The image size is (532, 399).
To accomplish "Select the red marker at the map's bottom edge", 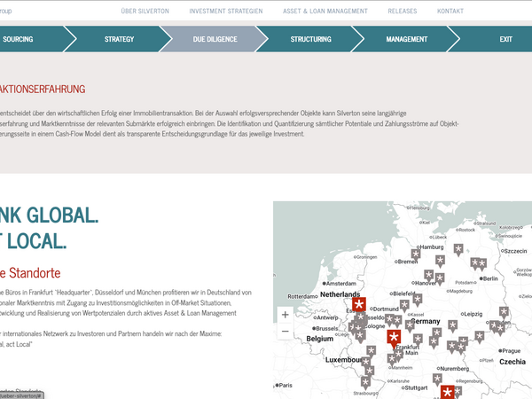I will 447,392.
